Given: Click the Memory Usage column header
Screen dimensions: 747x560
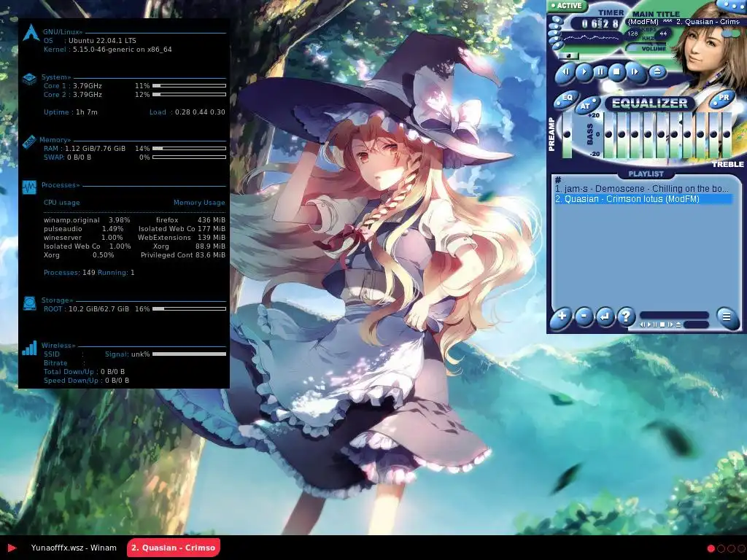Looking at the screenshot, I should coord(199,203).
